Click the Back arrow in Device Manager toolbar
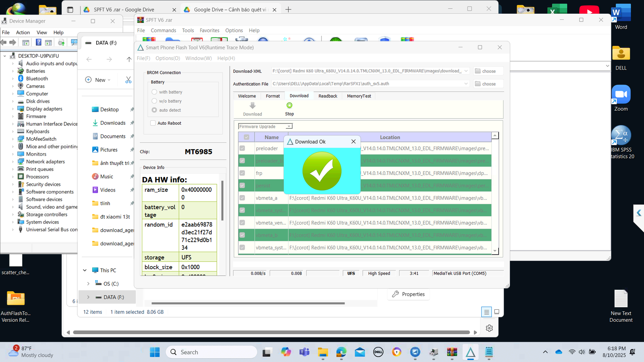Screen dimensions: 644x362 point(4,42)
